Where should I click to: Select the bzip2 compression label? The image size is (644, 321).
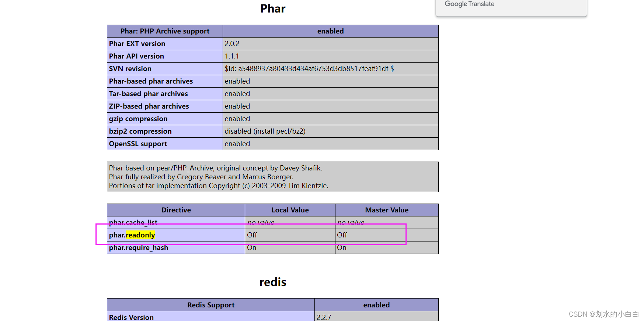pyautogui.click(x=140, y=131)
